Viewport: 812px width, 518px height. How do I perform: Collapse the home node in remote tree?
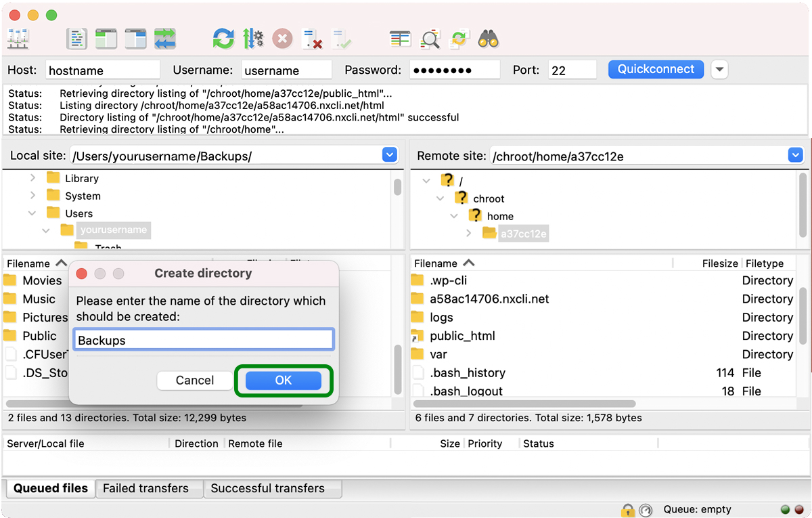click(x=455, y=216)
